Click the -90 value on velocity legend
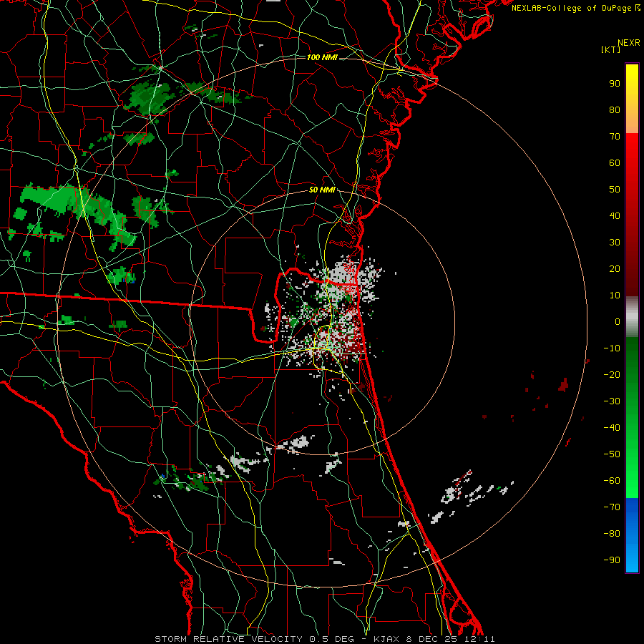The width and height of the screenshot is (644, 644). pos(612,560)
